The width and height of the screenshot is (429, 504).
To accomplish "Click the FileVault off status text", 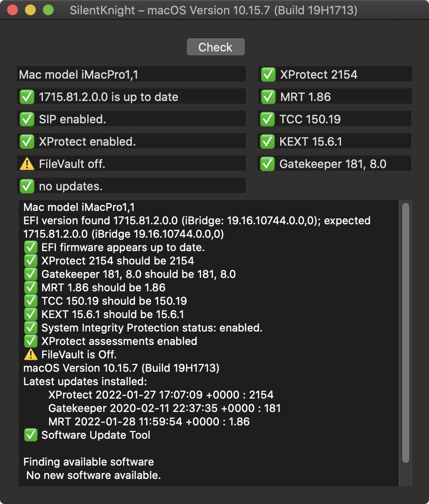I will pos(72,164).
